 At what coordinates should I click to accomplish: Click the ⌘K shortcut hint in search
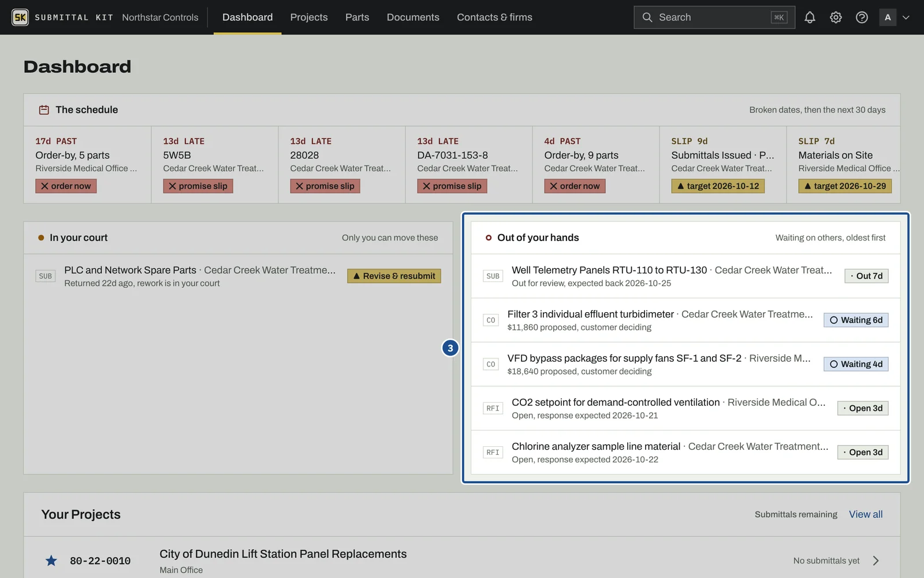tap(779, 17)
